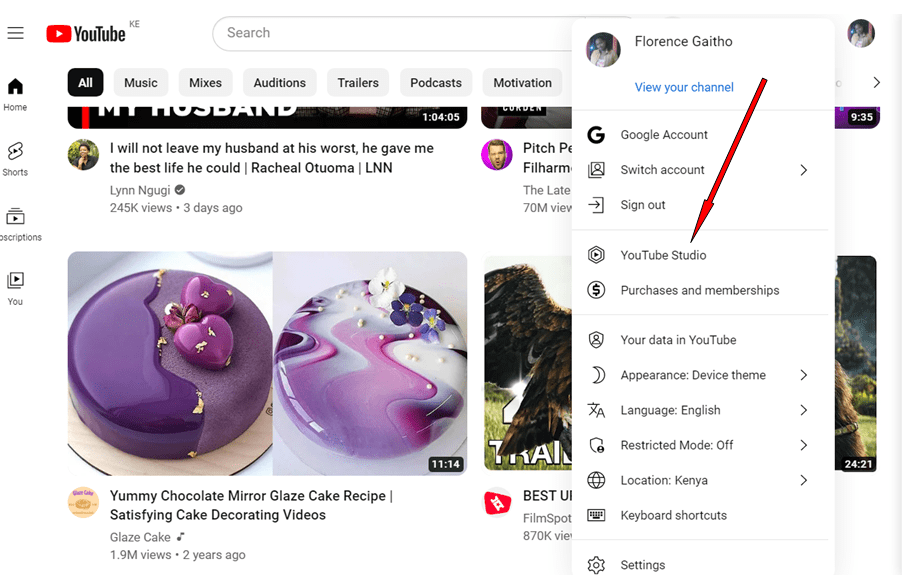Screen dimensions: 902x575
Task: Click the FilmSpot channel avatar
Action: click(x=497, y=502)
